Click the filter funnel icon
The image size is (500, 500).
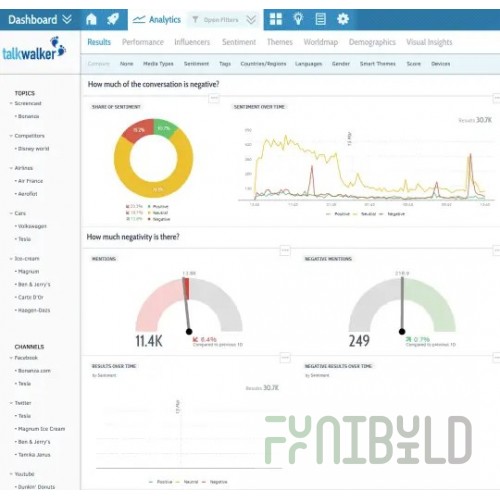[x=195, y=20]
